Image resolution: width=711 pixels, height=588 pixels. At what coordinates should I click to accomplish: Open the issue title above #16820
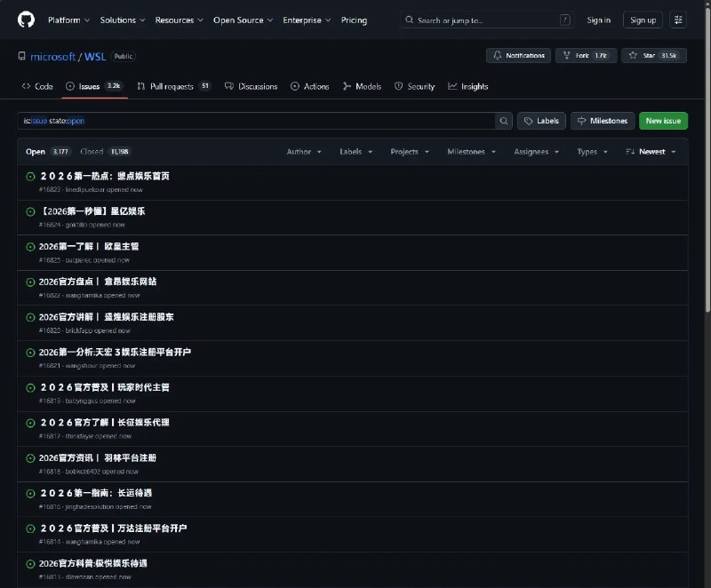106,317
